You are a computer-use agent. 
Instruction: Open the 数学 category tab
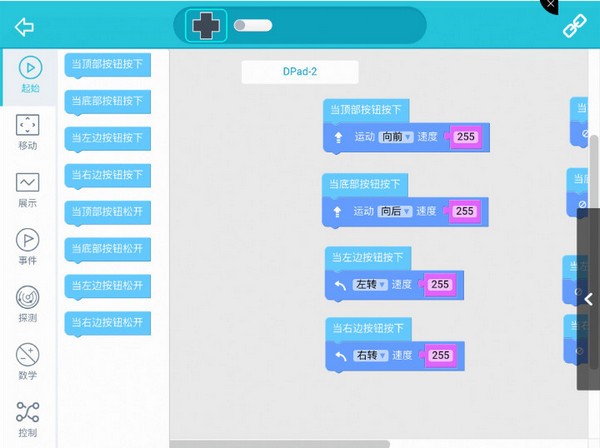[28, 362]
